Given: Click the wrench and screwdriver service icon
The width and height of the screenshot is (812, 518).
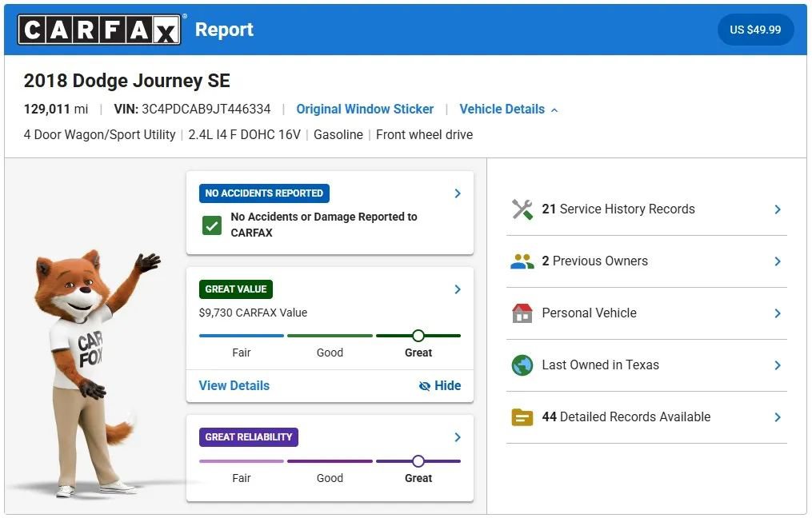Looking at the screenshot, I should [522, 209].
